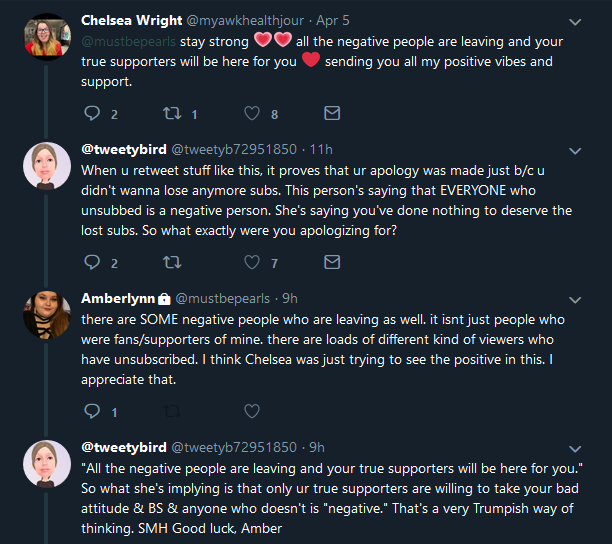Open Chelsea Wright's profile name link

click(x=132, y=20)
